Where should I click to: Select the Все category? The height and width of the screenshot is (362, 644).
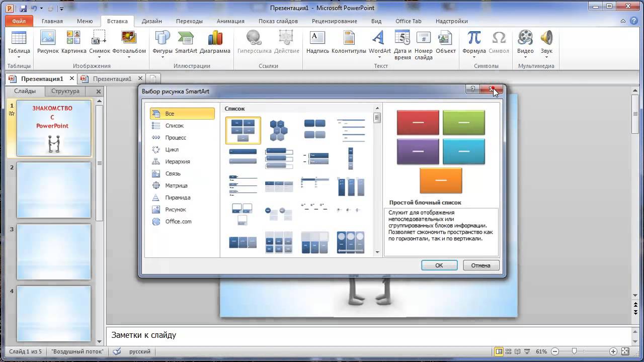click(x=182, y=114)
